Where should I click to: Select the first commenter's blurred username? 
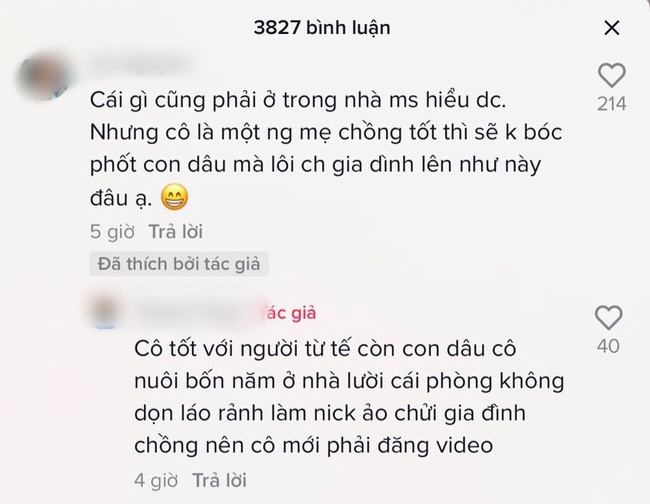(141, 66)
